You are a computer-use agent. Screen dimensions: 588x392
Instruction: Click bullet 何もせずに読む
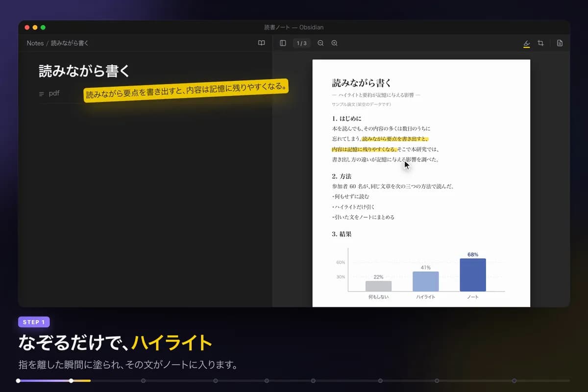pos(351,196)
